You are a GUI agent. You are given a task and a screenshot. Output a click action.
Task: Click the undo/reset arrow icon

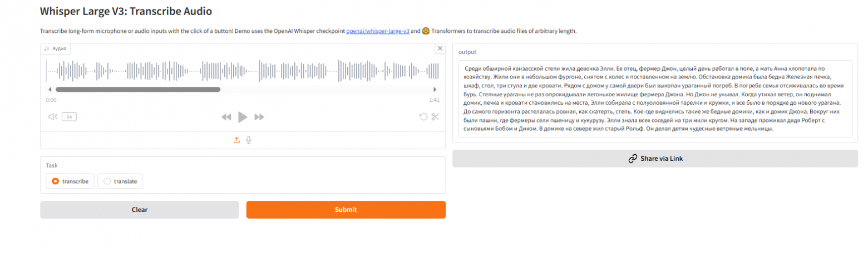coord(423,117)
